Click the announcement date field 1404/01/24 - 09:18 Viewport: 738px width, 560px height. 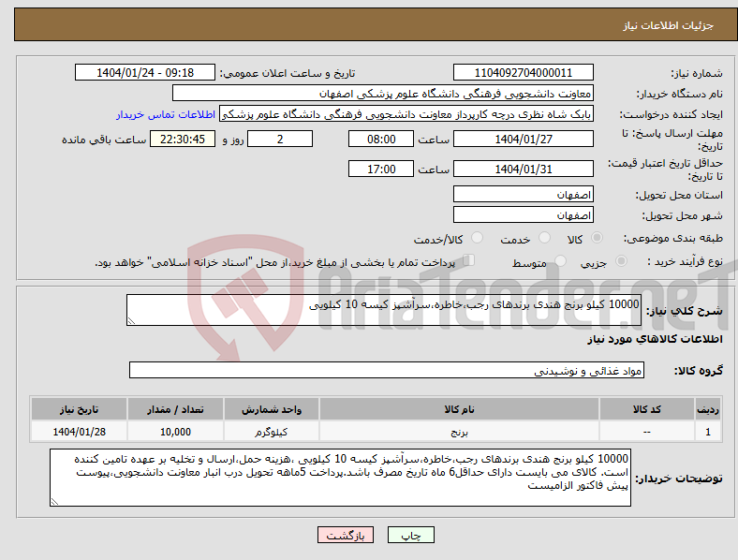tap(145, 73)
